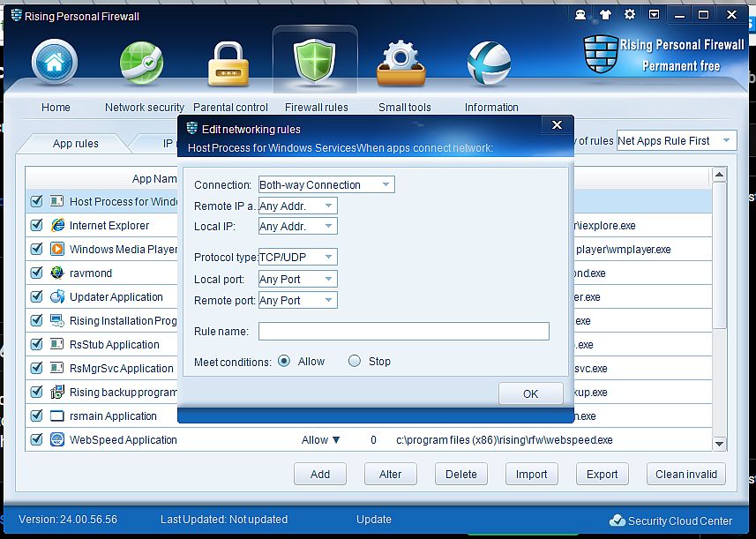The image size is (756, 539).
Task: Select the Stop radio button
Action: point(355,361)
